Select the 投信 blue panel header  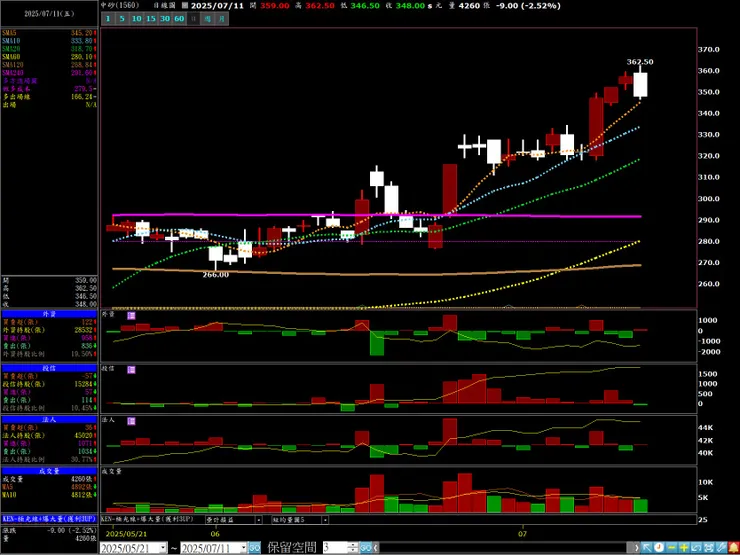[49, 368]
